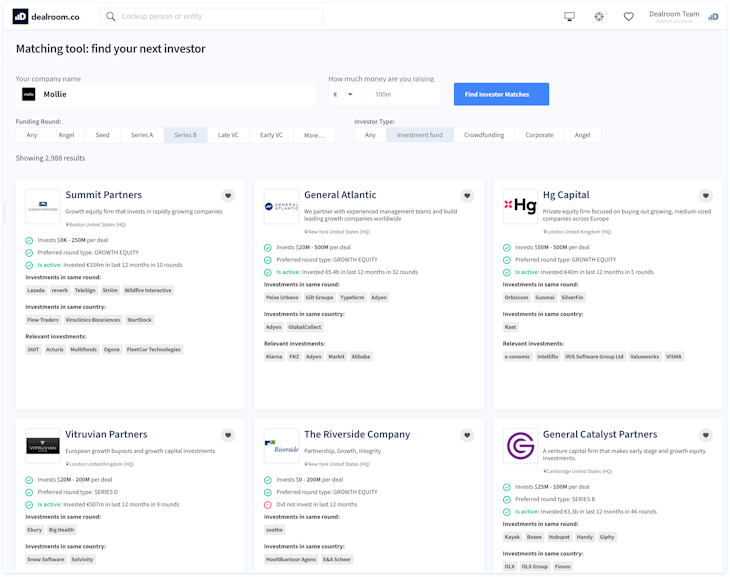Click the Alibaba tag
The width and height of the screenshot is (730, 577).
click(361, 357)
